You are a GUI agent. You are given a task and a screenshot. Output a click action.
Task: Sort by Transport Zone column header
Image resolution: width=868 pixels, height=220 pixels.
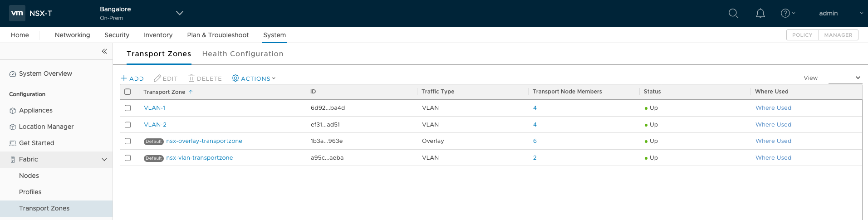pyautogui.click(x=164, y=92)
